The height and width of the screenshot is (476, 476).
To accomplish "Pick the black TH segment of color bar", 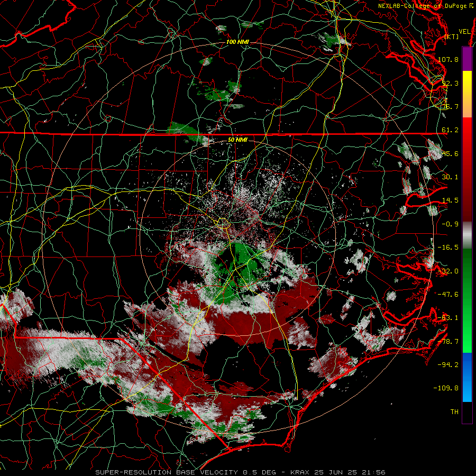I will (467, 412).
